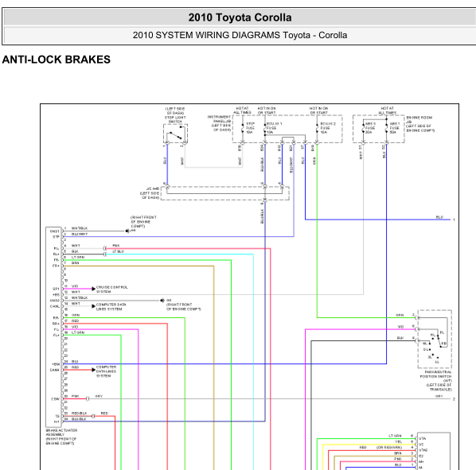Click the 'PNK' label on red wire near FL pin

click(x=116, y=245)
